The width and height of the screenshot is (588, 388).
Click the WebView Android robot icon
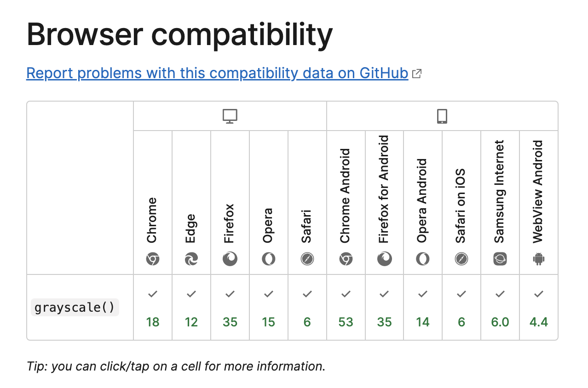tap(539, 260)
